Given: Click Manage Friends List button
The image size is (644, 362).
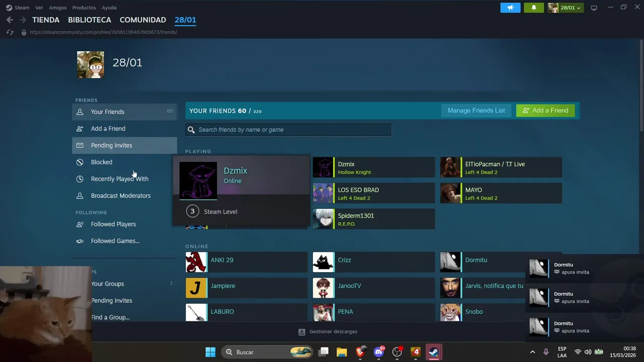Looking at the screenshot, I should pos(476,111).
